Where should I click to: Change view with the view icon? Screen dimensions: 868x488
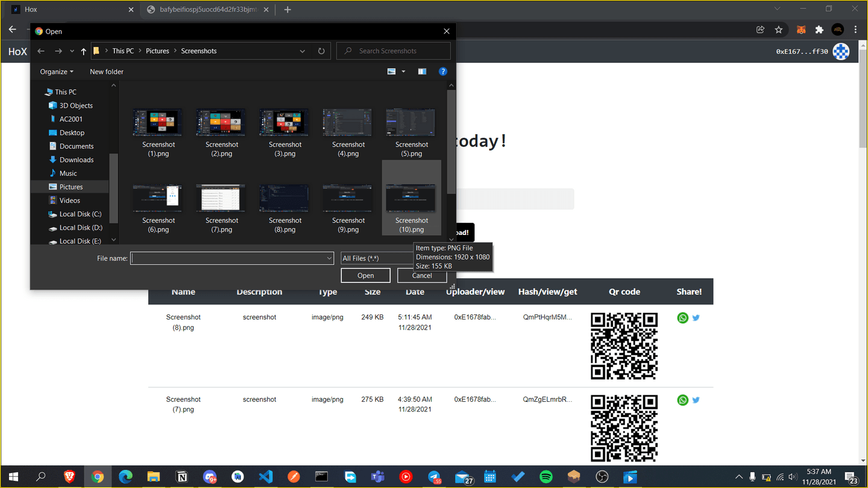(x=392, y=72)
